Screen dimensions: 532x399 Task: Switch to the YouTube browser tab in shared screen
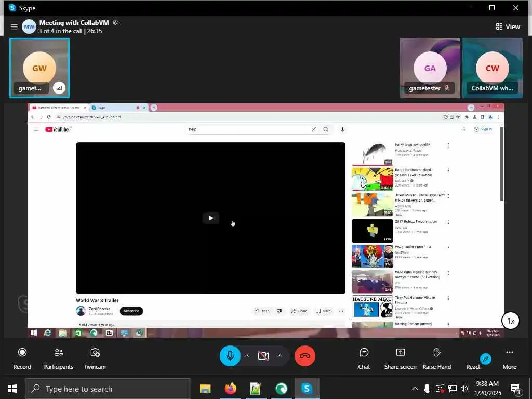pyautogui.click(x=58, y=108)
